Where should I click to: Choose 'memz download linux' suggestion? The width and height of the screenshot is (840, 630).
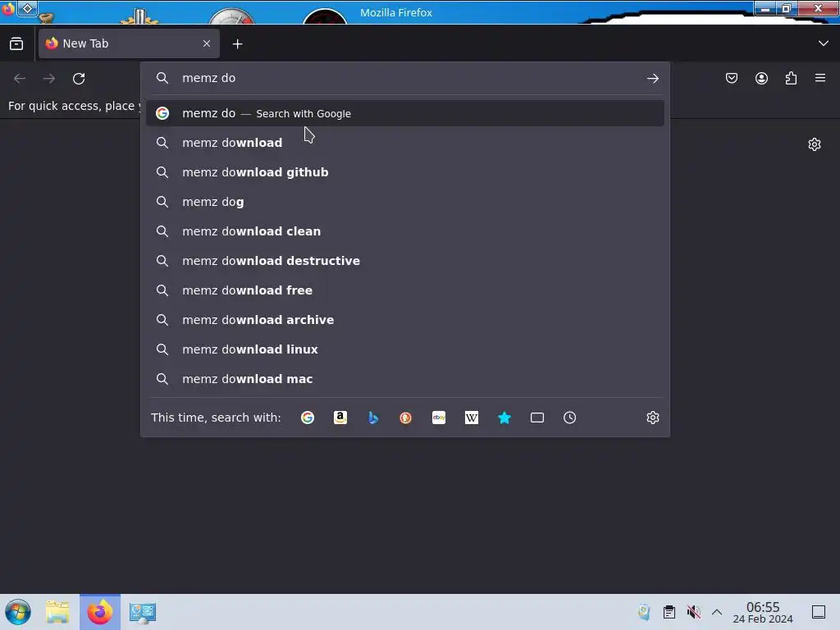(x=405, y=349)
